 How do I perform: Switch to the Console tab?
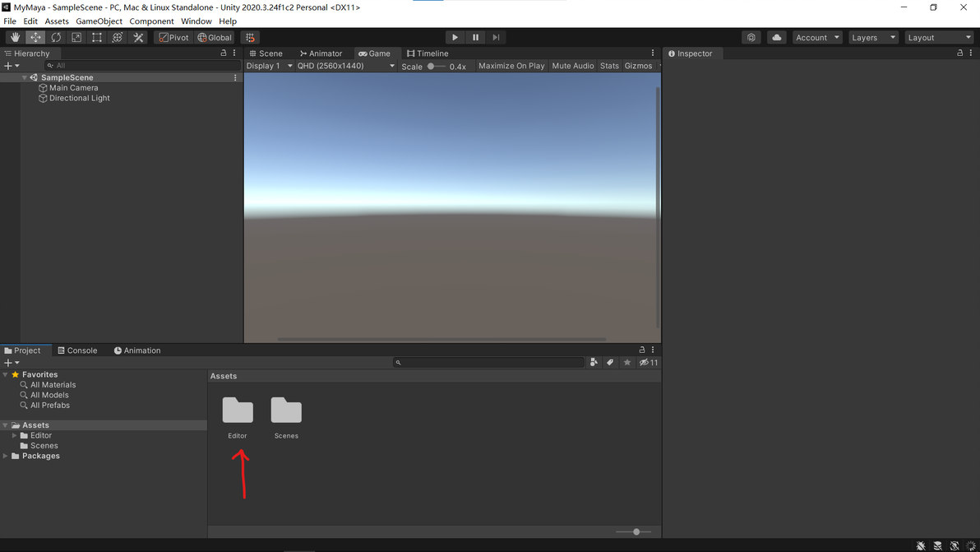77,350
